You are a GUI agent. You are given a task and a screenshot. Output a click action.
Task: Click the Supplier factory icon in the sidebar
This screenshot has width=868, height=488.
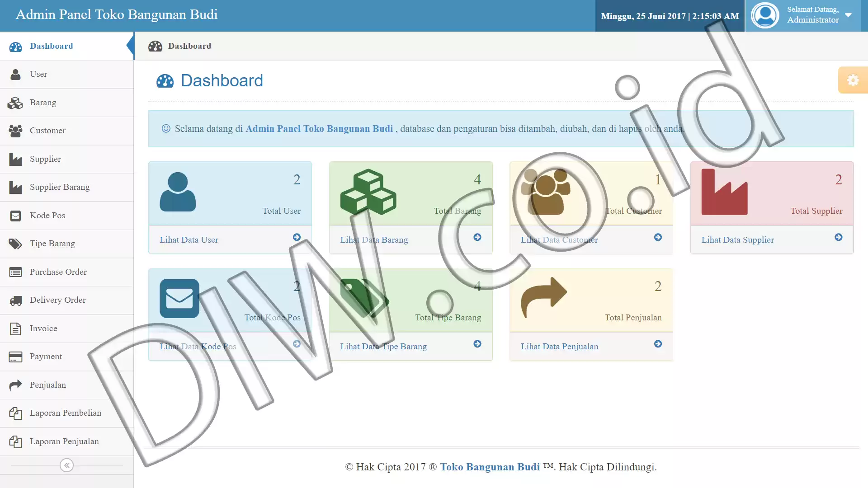pyautogui.click(x=15, y=159)
